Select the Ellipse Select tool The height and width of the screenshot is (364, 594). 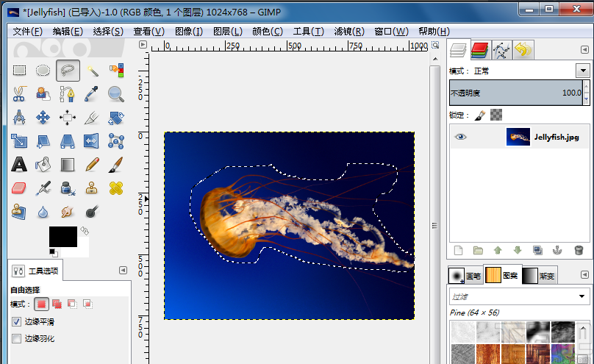43,71
